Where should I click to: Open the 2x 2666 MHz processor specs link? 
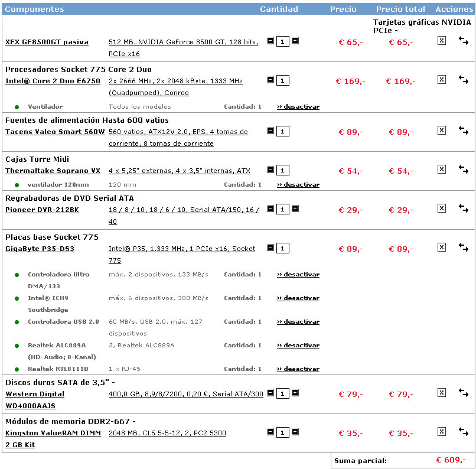[x=176, y=87]
